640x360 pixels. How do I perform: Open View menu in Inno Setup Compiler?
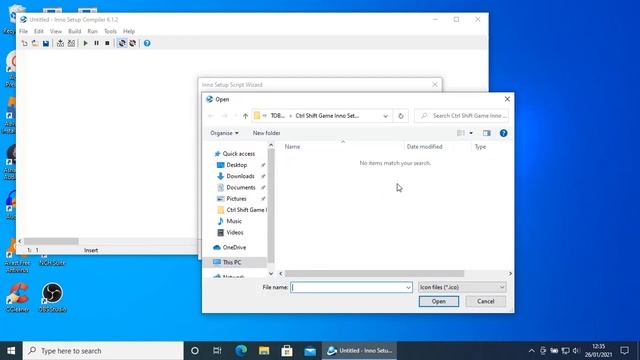[x=56, y=31]
